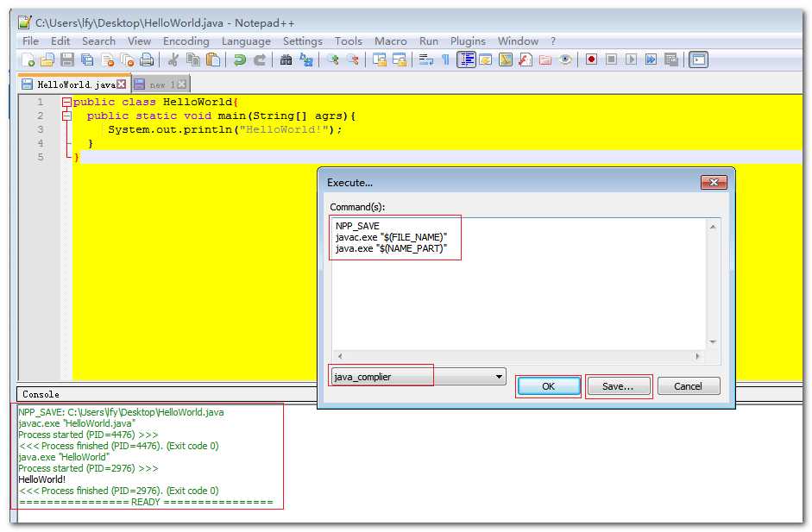812x532 pixels.
Task: Open the File menu
Action: (30, 41)
